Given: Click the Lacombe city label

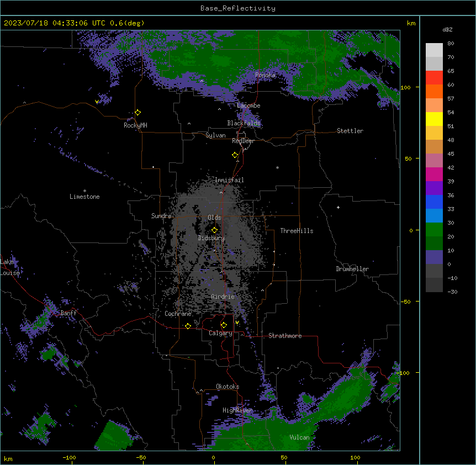Looking at the screenshot, I should click(248, 105).
